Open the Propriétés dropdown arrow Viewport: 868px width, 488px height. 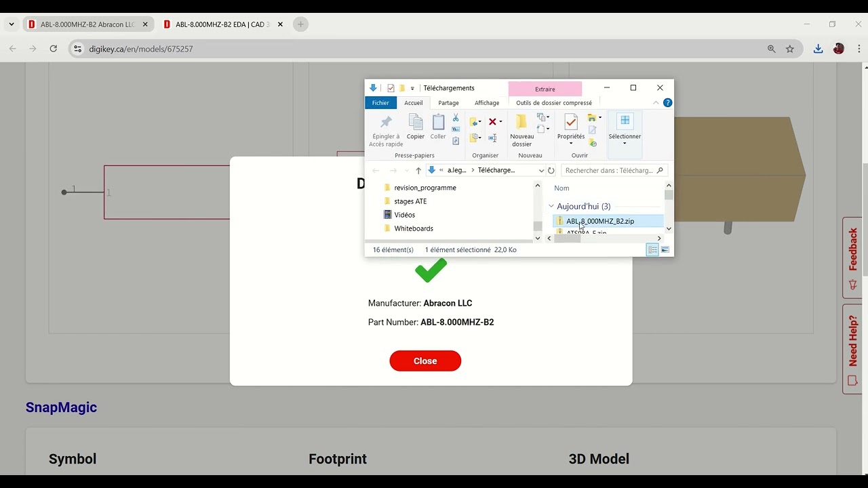click(x=571, y=144)
